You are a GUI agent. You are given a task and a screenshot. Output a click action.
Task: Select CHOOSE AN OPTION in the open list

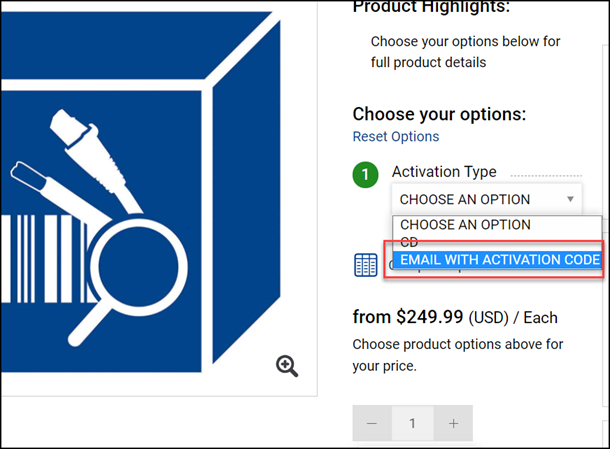[x=465, y=225]
